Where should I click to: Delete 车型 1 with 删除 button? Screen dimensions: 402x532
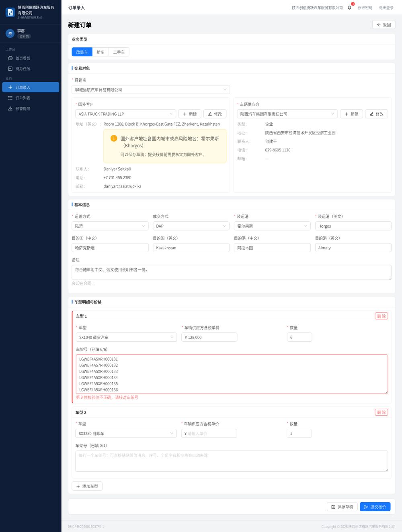pyautogui.click(x=381, y=316)
